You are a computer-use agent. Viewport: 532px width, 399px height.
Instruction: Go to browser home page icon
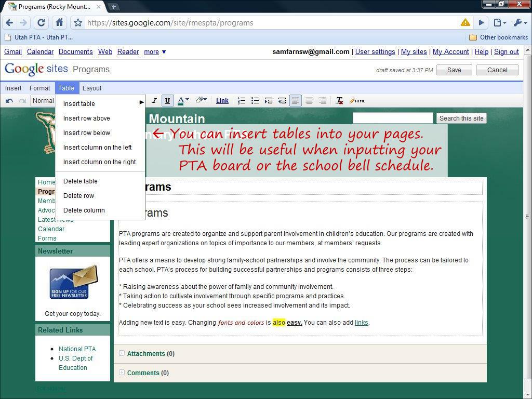click(x=59, y=23)
